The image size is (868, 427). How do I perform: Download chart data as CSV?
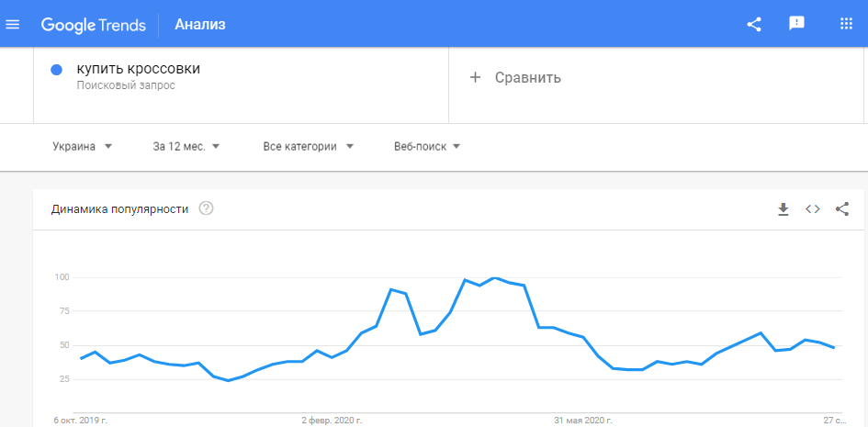point(783,209)
